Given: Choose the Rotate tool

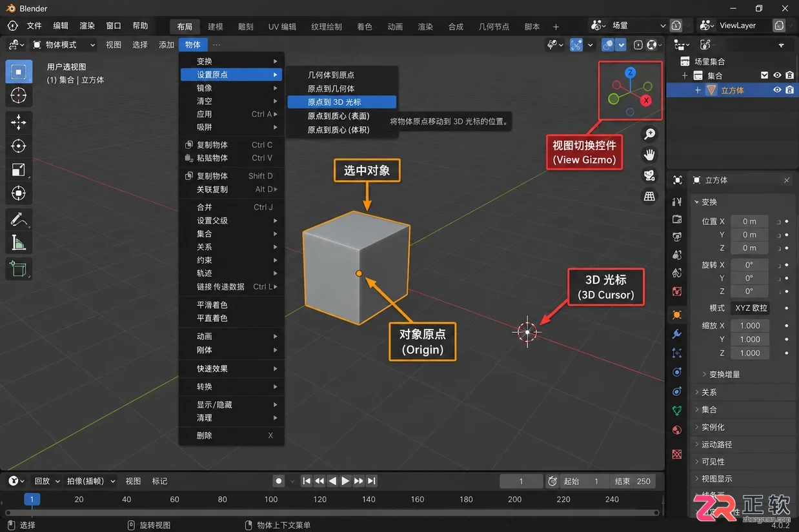Looking at the screenshot, I should 19,146.
